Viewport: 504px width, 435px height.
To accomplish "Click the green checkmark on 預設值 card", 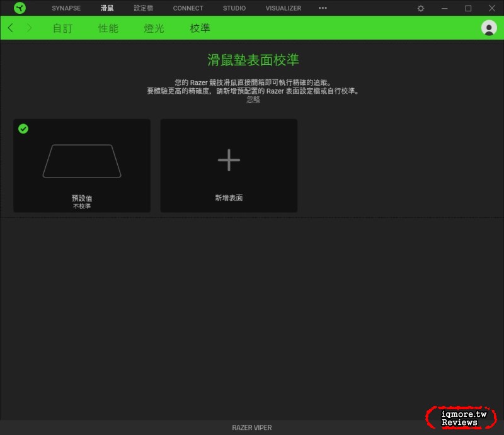I will (23, 129).
